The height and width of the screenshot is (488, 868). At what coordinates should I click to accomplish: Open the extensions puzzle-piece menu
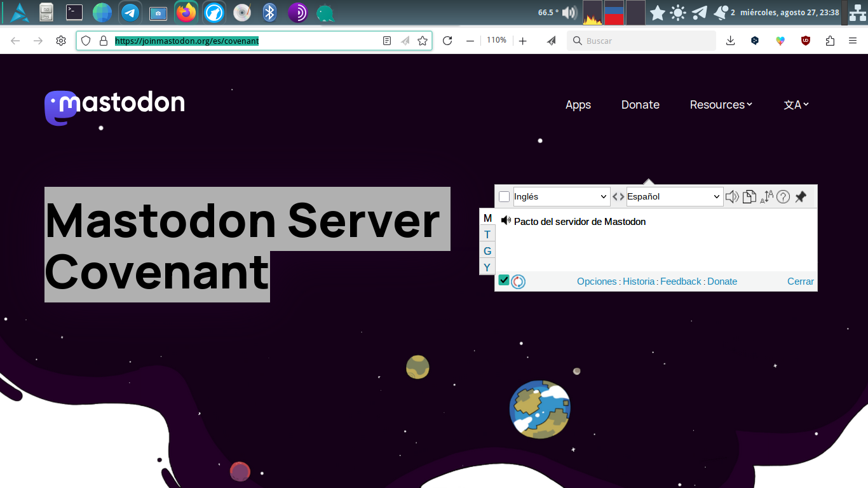[x=830, y=41]
